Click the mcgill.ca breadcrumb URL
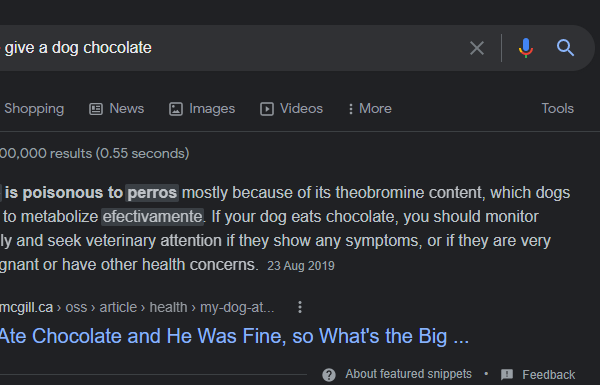 (137, 307)
